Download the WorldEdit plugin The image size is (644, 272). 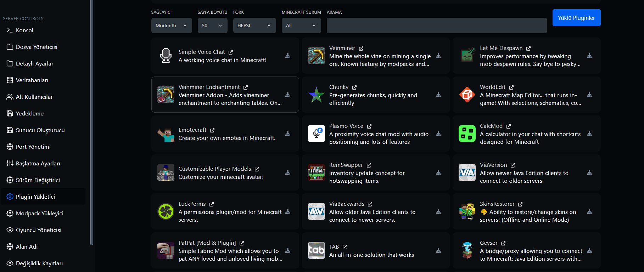click(x=589, y=95)
